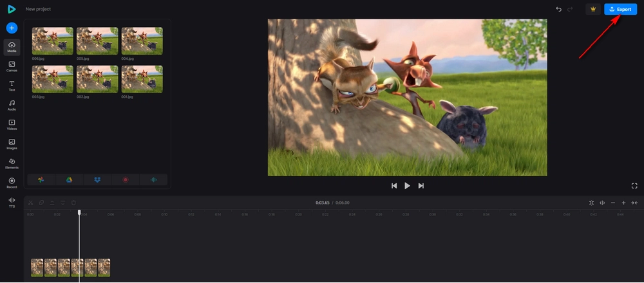Viewport: 644px width, 283px height.
Task: Move selected layer up
Action: coord(52,203)
